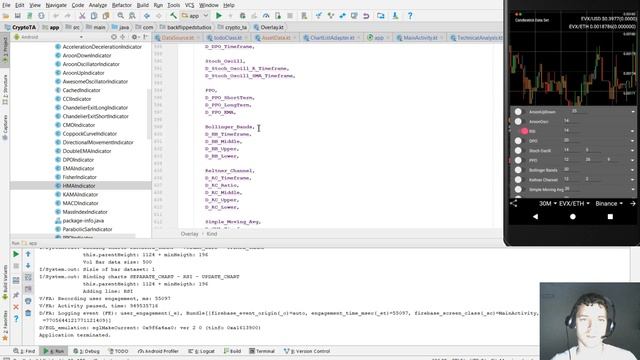Open the Terminal tool window

pos(262,351)
